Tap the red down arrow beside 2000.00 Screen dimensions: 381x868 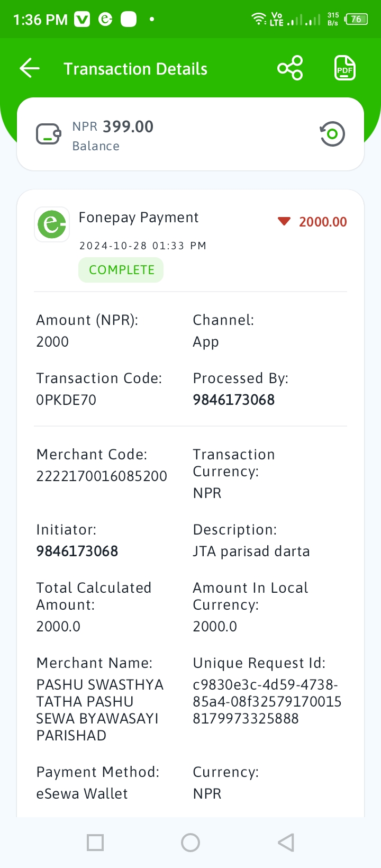pyautogui.click(x=284, y=221)
